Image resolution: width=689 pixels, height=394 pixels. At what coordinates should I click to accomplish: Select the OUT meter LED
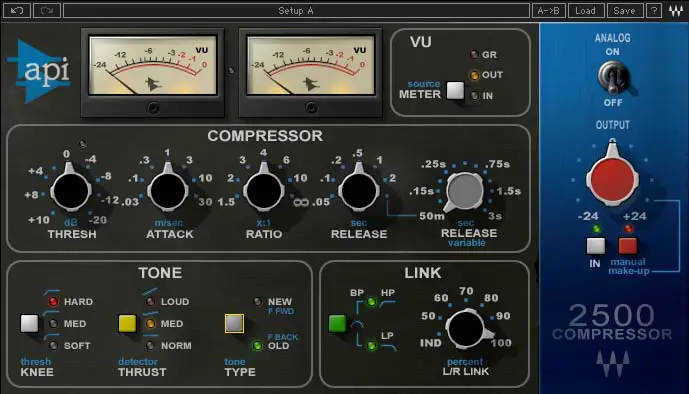click(x=474, y=75)
